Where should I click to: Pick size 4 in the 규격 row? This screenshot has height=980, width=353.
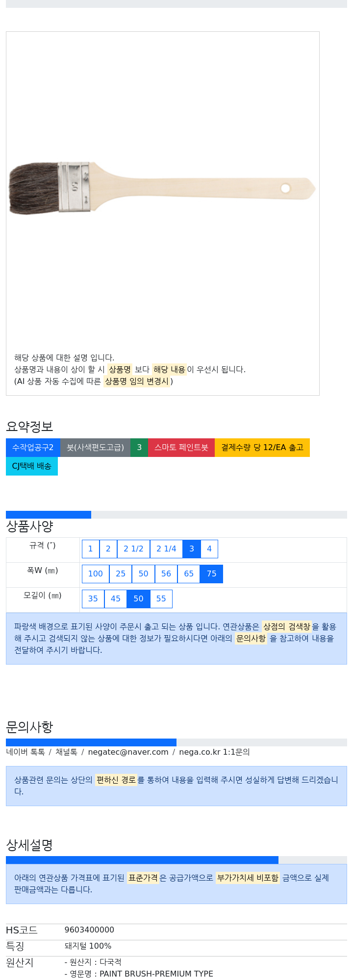coord(209,549)
